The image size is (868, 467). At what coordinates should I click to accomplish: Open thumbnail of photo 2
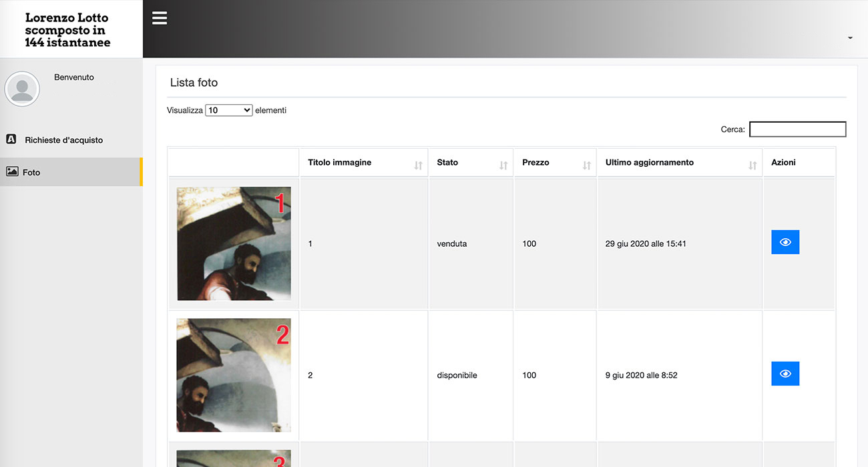point(234,375)
